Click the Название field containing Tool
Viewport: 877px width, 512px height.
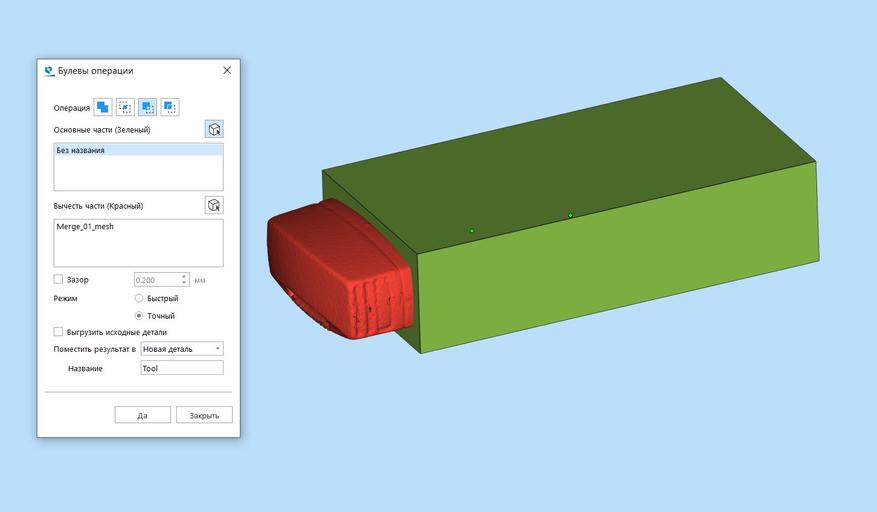point(182,368)
